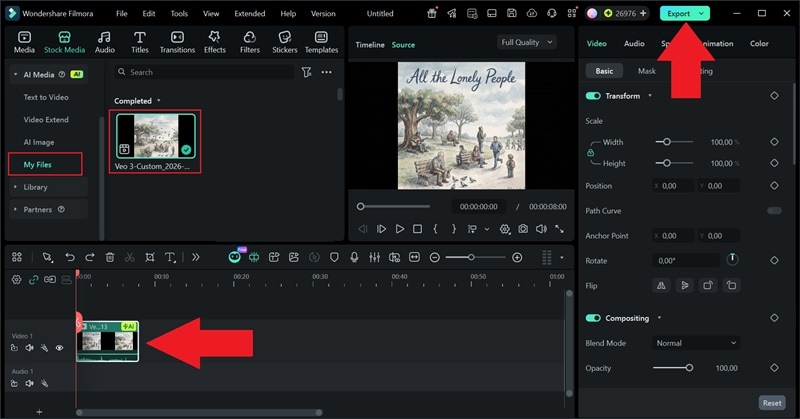The height and width of the screenshot is (419, 800).
Task: Click the Stop button in preview
Action: click(x=417, y=229)
